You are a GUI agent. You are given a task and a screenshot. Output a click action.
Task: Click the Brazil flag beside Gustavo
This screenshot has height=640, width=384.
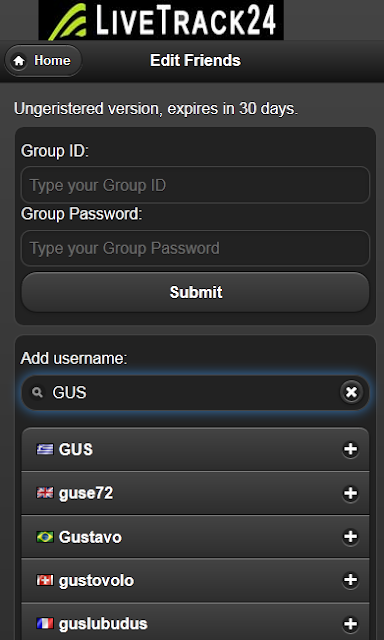[45, 537]
